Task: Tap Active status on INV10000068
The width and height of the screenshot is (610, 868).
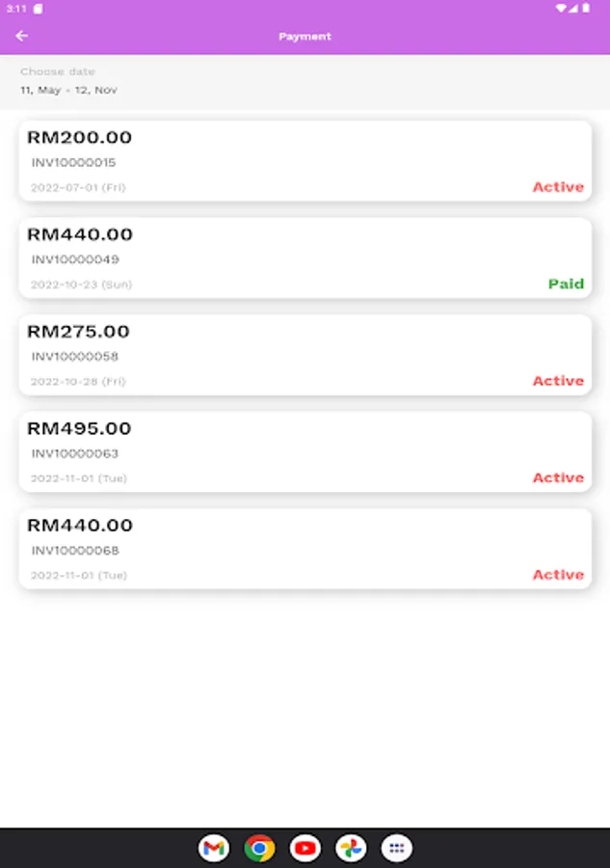Action: coord(558,575)
